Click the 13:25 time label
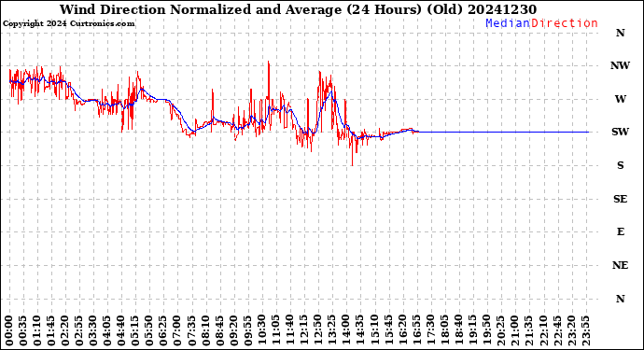Viewport: 644px width, 350px height. pyautogui.click(x=332, y=330)
